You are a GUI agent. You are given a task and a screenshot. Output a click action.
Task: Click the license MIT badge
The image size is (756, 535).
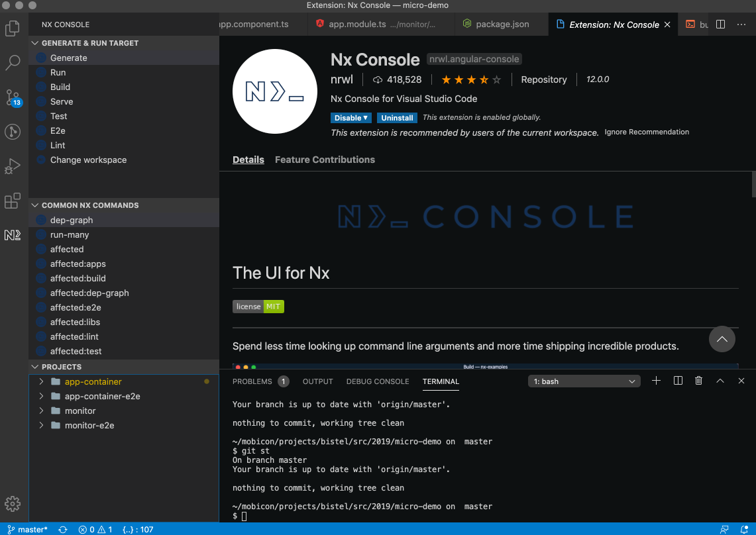[258, 307]
